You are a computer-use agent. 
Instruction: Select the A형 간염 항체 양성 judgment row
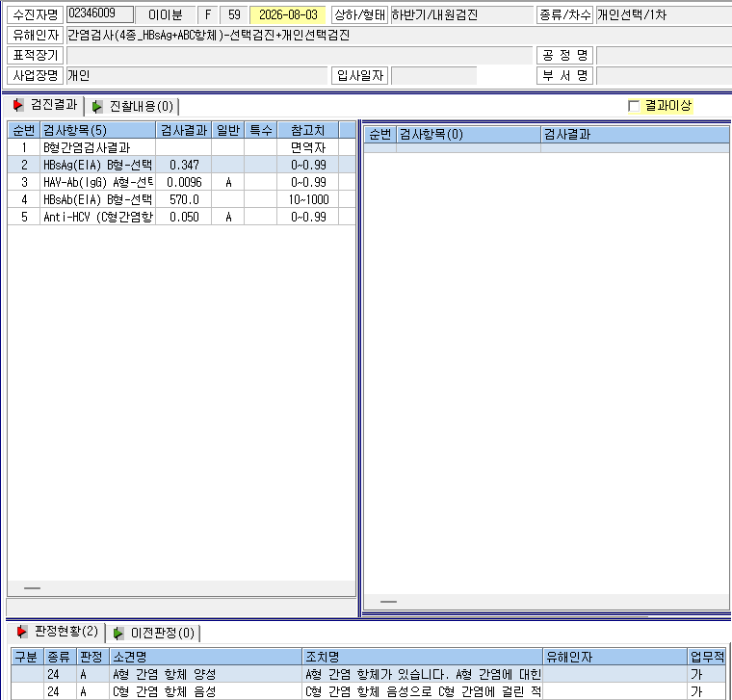pos(369,674)
